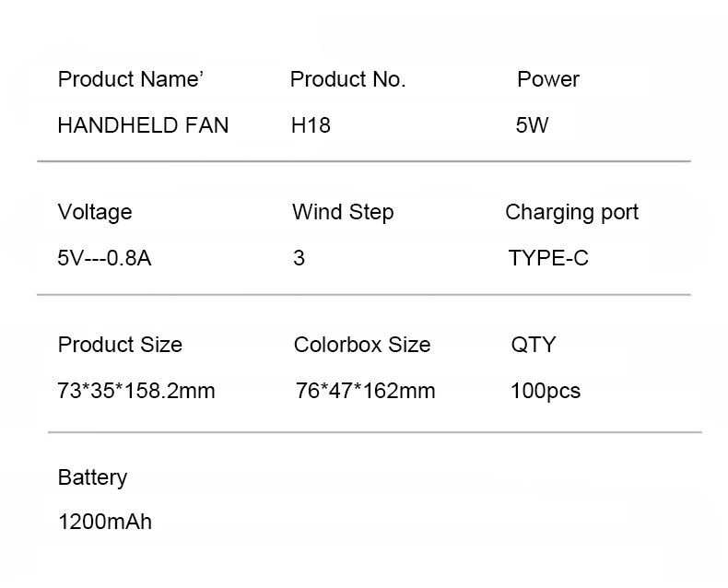Click the Battery heading

pyautogui.click(x=92, y=477)
